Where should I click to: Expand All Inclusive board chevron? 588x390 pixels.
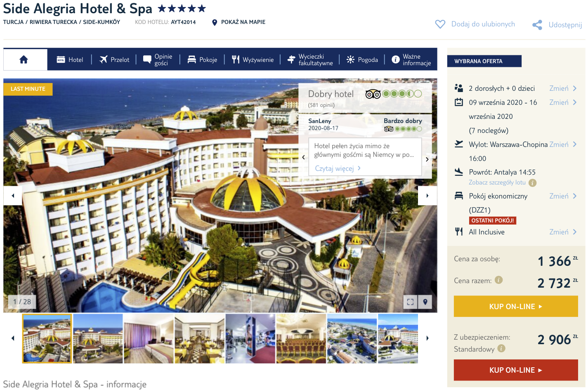pyautogui.click(x=574, y=232)
